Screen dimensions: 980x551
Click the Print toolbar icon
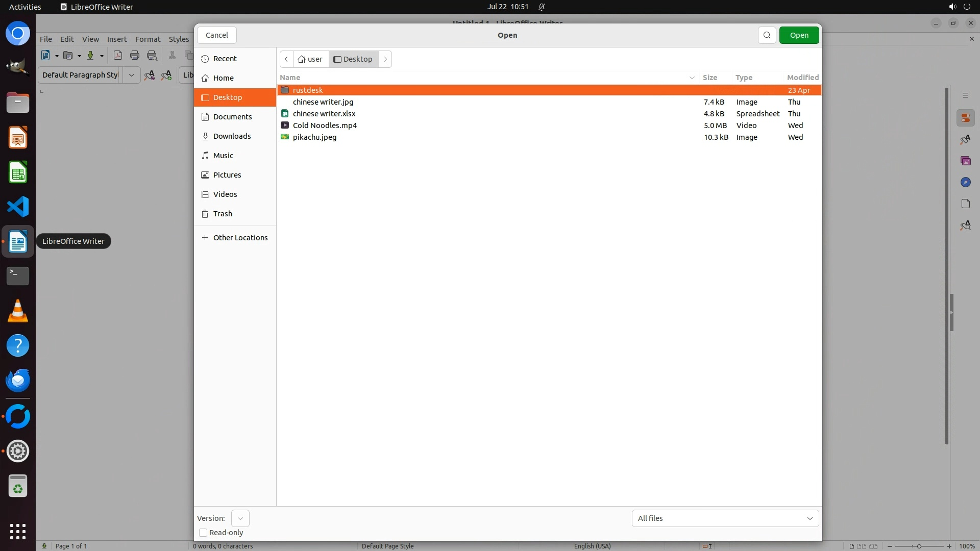click(135, 56)
